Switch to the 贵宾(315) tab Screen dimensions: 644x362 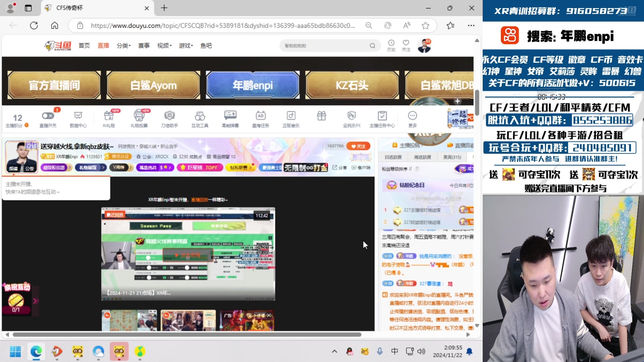point(452,157)
